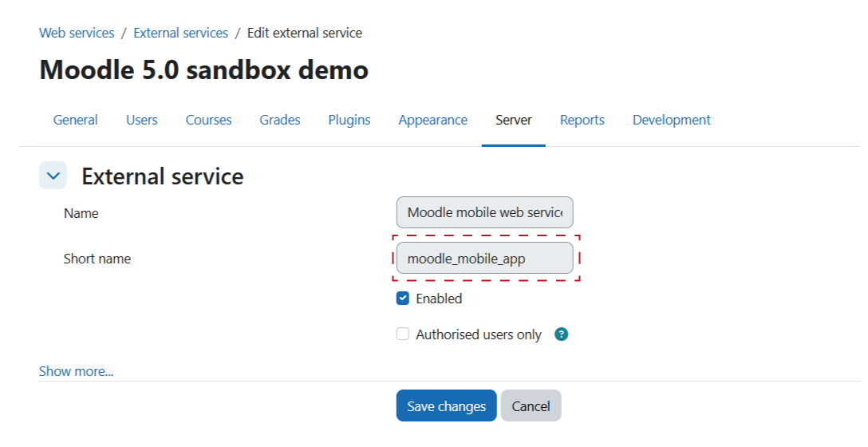Click the Server tab
868x447 pixels.
[x=513, y=120]
